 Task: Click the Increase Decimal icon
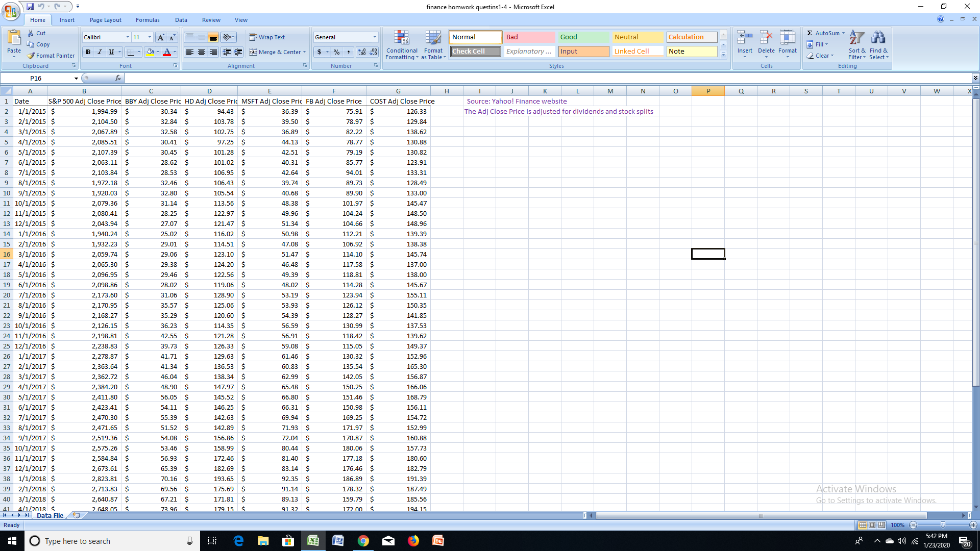point(361,52)
